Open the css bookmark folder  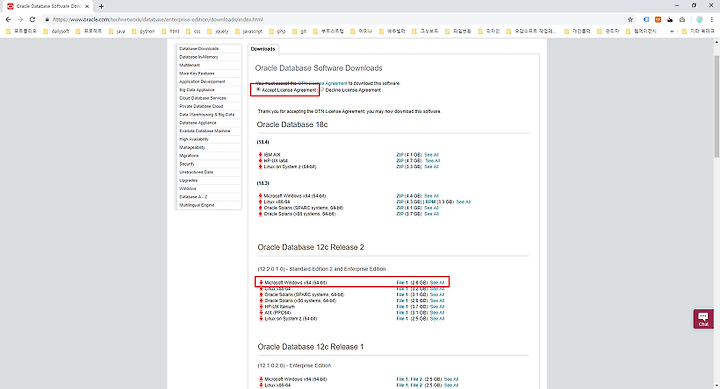tap(193, 31)
